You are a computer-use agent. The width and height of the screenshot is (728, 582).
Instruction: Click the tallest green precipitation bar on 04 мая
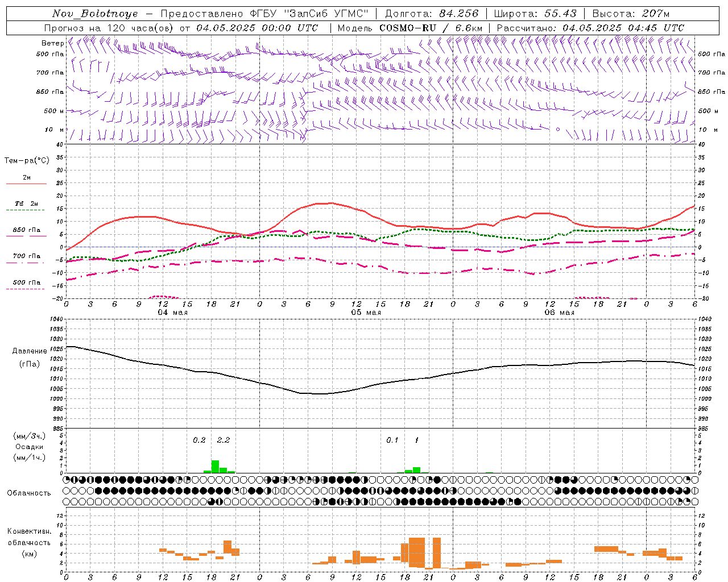(215, 467)
